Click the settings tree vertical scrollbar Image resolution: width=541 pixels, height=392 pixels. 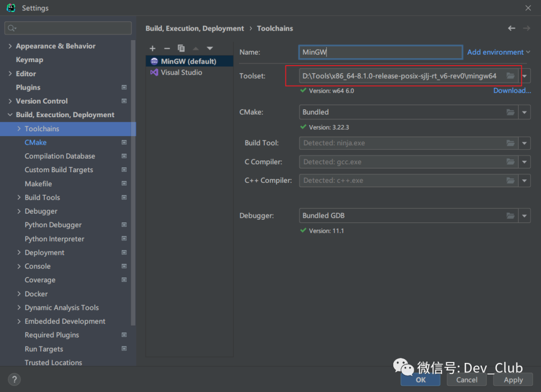(x=133, y=183)
